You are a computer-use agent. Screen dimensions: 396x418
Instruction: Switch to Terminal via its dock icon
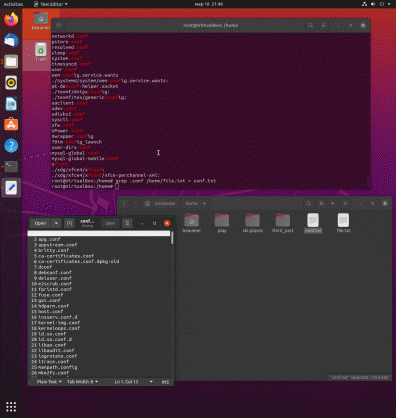click(11, 166)
